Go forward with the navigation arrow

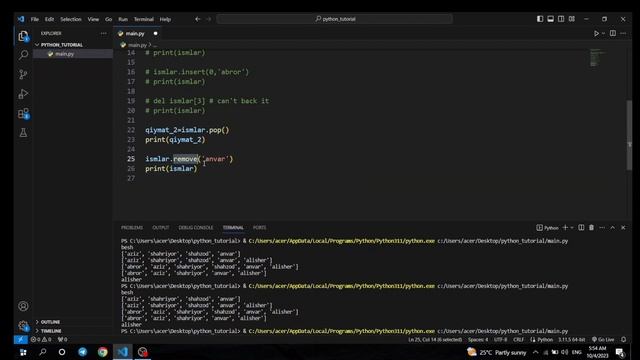pyautogui.click(x=208, y=19)
